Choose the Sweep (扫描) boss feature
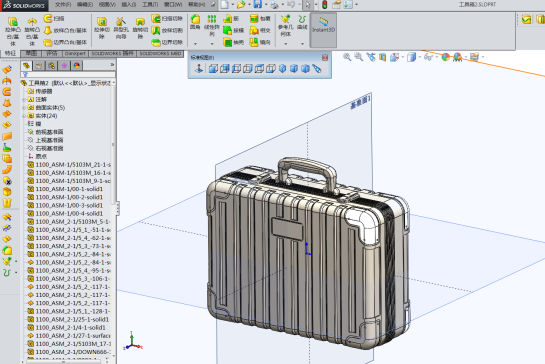This screenshot has height=364, width=545. (54, 18)
